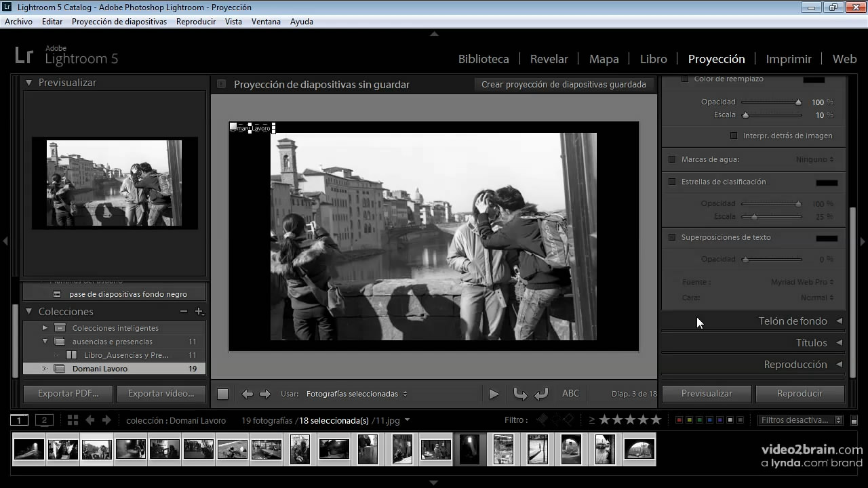Open Reproducir menu
868x488 pixels.
click(x=196, y=22)
